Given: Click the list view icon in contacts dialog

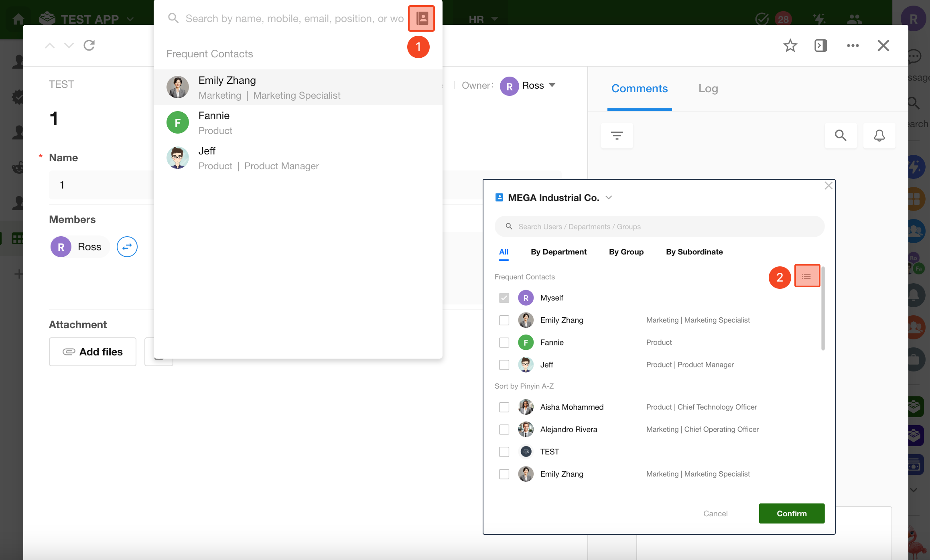Looking at the screenshot, I should [x=806, y=276].
